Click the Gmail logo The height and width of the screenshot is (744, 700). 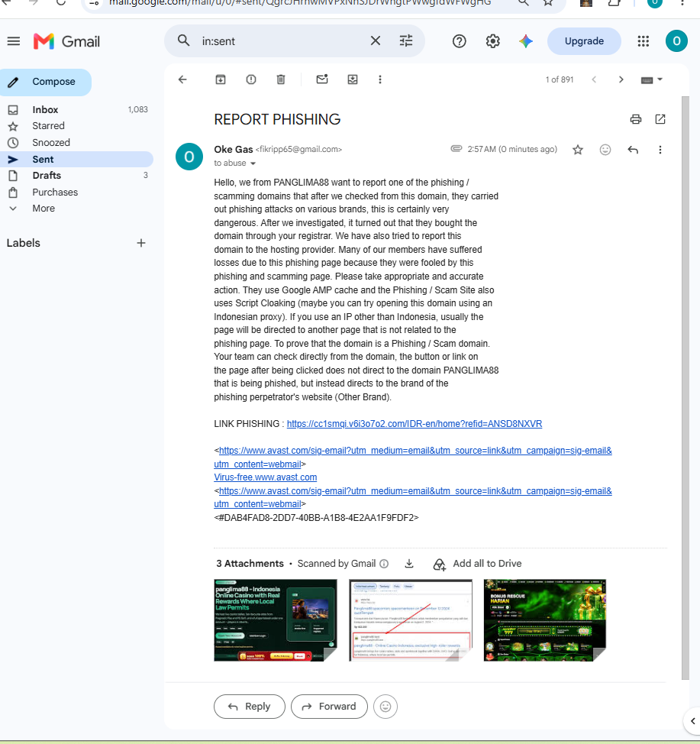[x=67, y=41]
